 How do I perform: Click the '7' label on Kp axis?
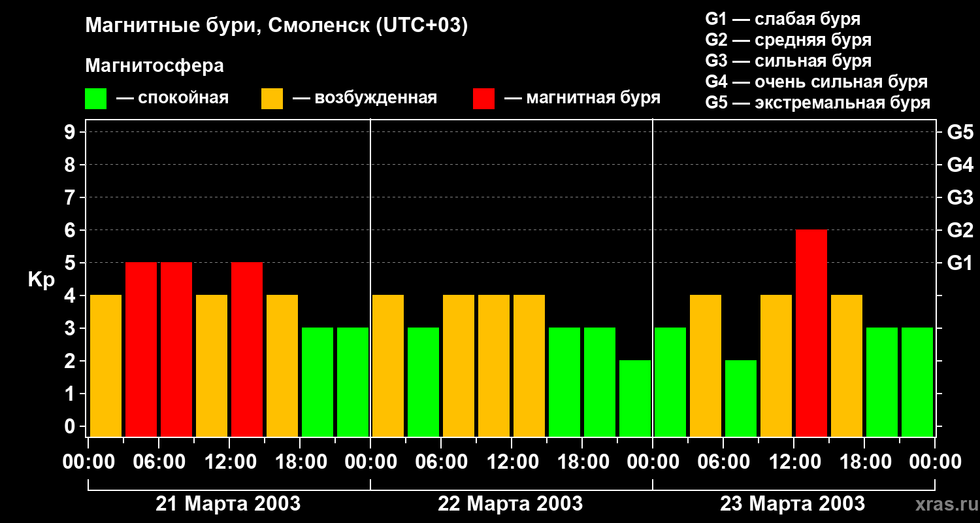click(71, 197)
